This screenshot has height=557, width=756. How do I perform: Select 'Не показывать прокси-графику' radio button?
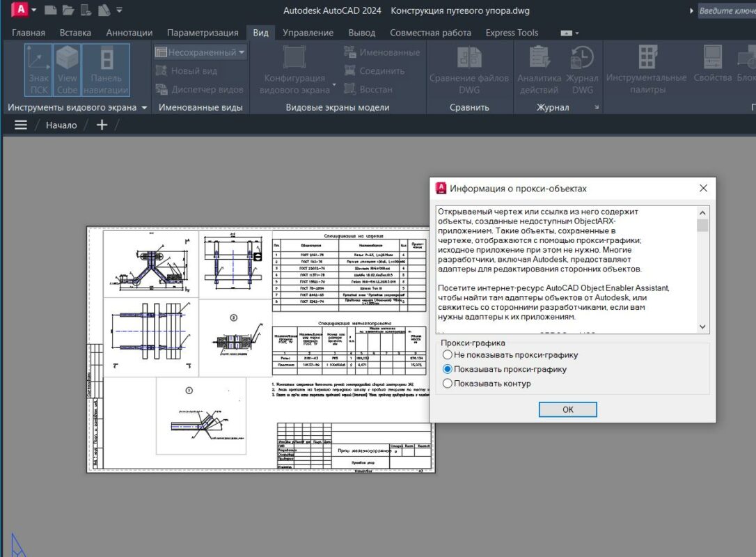pyautogui.click(x=447, y=355)
